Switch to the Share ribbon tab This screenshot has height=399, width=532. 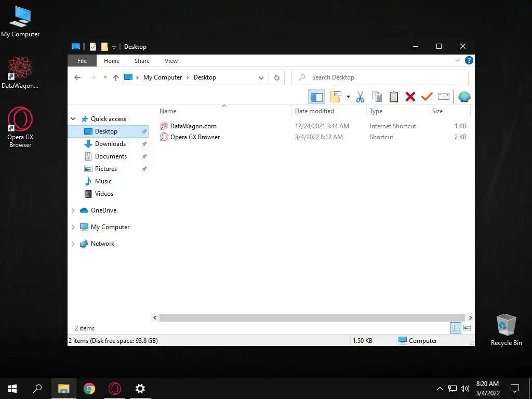click(x=142, y=61)
